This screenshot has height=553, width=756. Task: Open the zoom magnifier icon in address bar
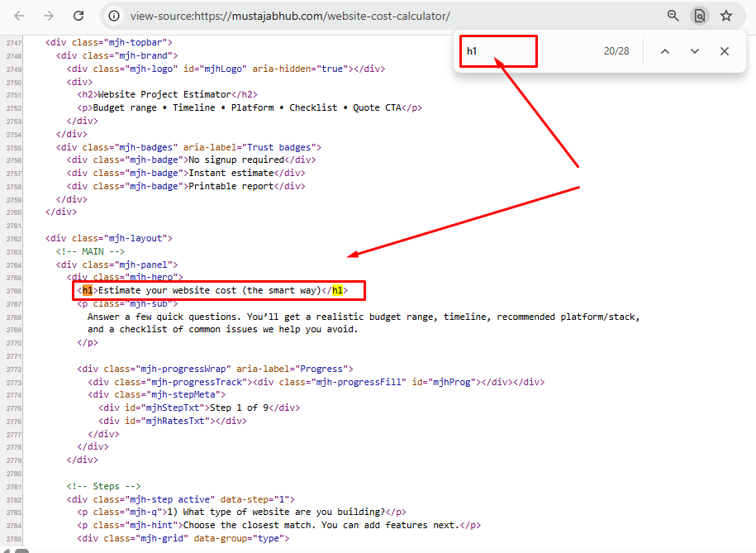tap(673, 16)
